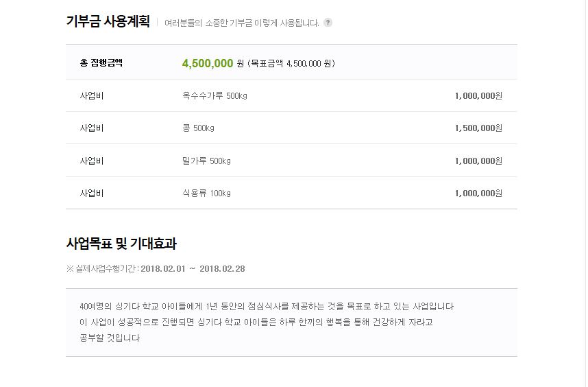Image resolution: width=588 pixels, height=387 pixels.
Task: Click the green 4,500,000 total amount
Action: tap(208, 63)
